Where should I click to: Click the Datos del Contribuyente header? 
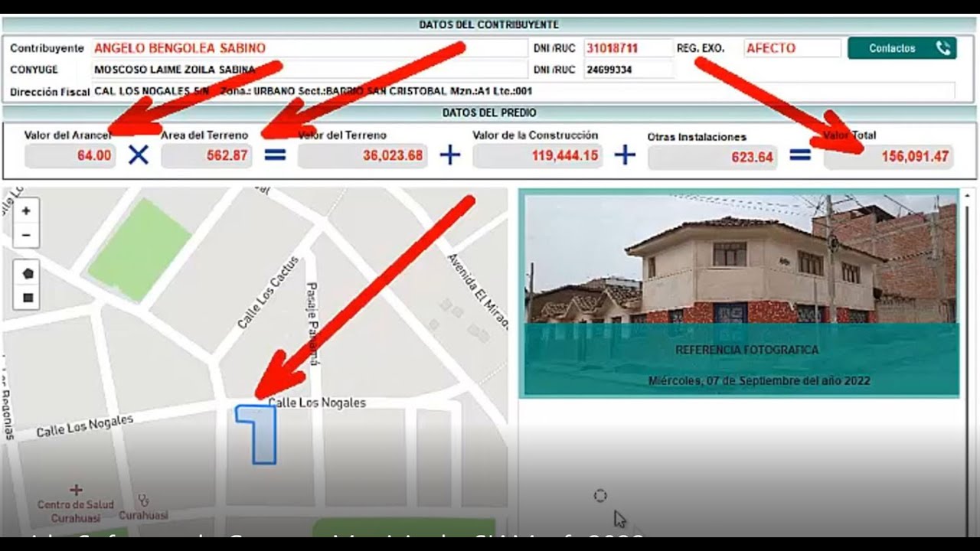(x=488, y=24)
